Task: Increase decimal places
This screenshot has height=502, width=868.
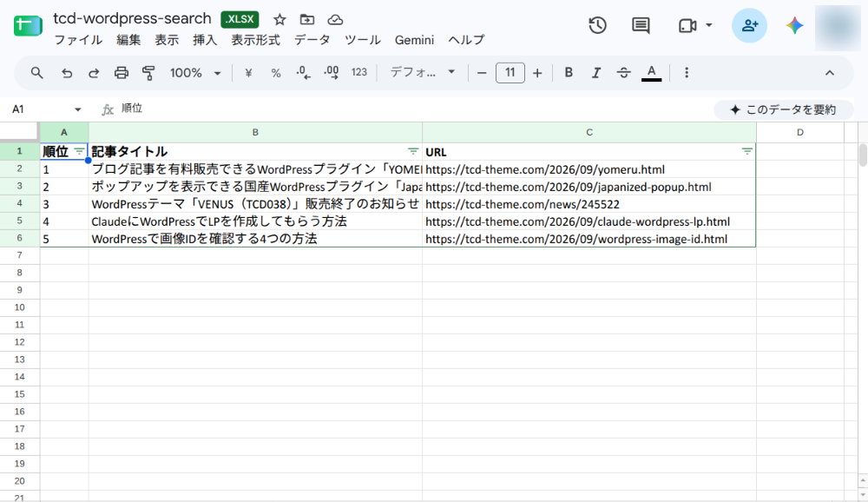Action: (x=331, y=73)
